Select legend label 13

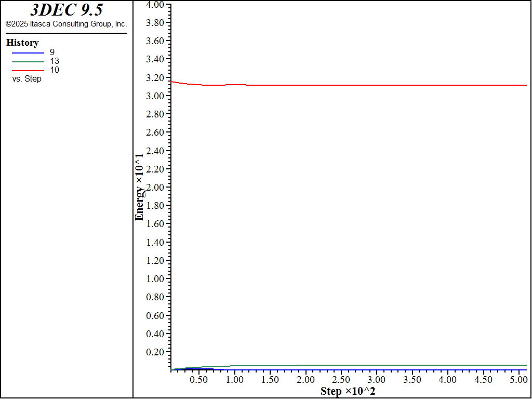pos(54,61)
